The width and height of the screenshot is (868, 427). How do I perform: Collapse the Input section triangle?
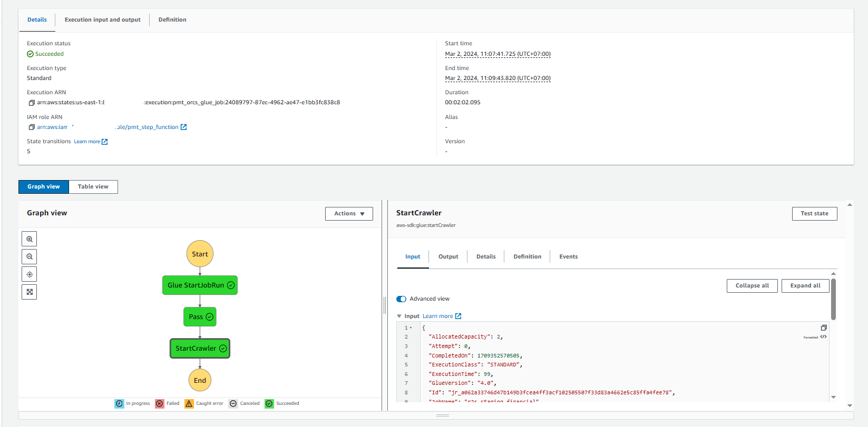pyautogui.click(x=399, y=316)
